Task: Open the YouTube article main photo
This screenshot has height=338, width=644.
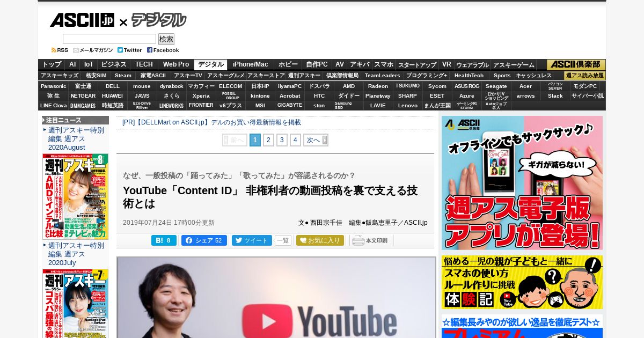Action: (276, 297)
